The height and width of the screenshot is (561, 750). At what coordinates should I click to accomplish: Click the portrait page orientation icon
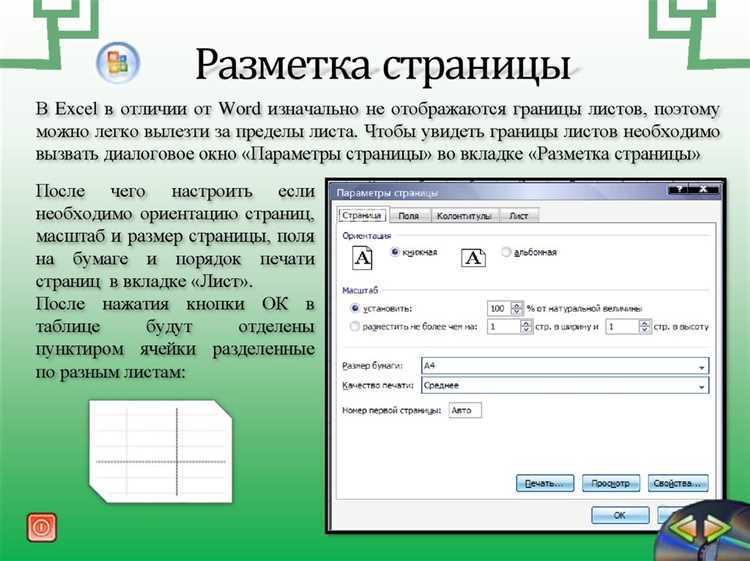click(364, 257)
